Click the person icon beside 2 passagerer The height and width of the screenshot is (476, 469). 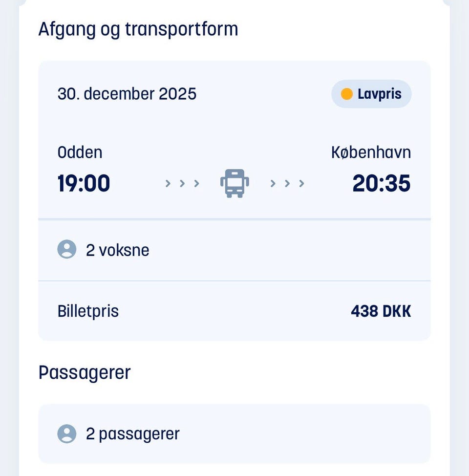(x=67, y=433)
